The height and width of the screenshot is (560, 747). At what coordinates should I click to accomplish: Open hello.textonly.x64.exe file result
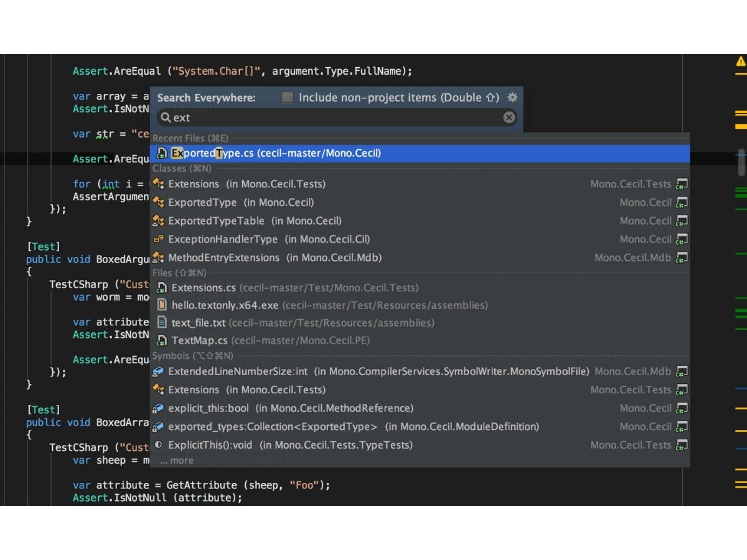pyautogui.click(x=420, y=306)
